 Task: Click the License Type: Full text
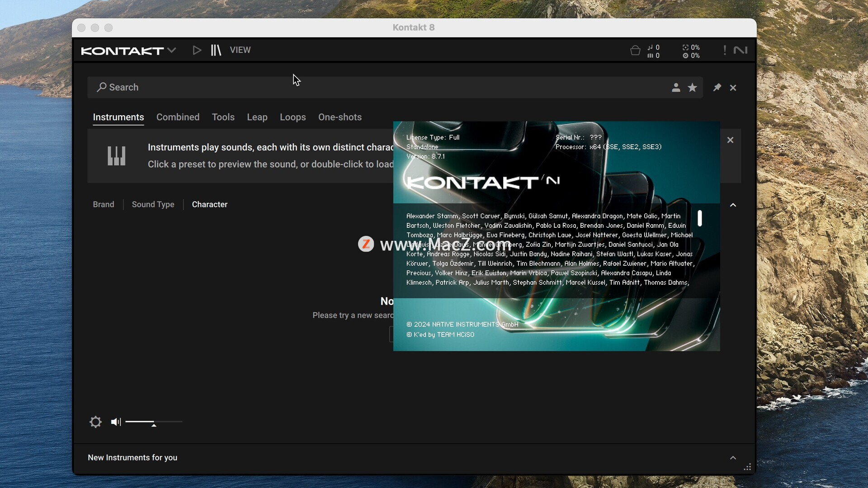click(x=433, y=137)
